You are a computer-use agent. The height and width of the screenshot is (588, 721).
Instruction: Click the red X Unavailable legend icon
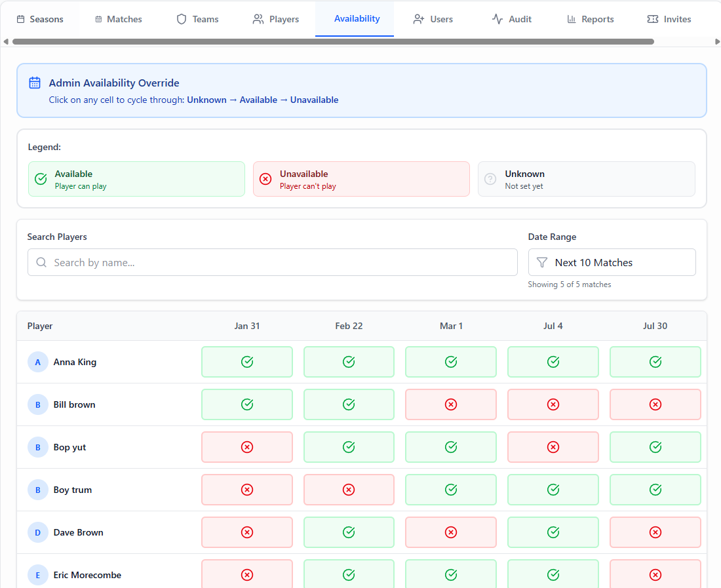pos(265,179)
